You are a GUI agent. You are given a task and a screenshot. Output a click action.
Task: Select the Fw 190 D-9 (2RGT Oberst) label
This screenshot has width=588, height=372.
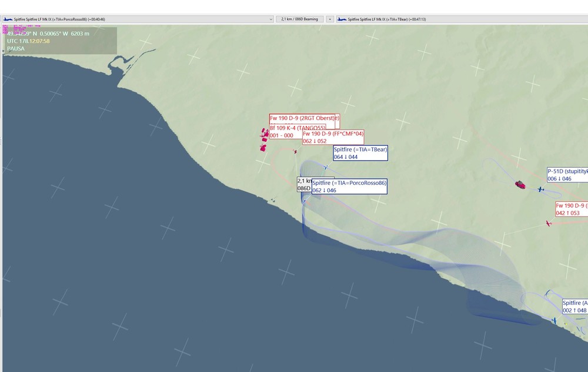pos(302,118)
